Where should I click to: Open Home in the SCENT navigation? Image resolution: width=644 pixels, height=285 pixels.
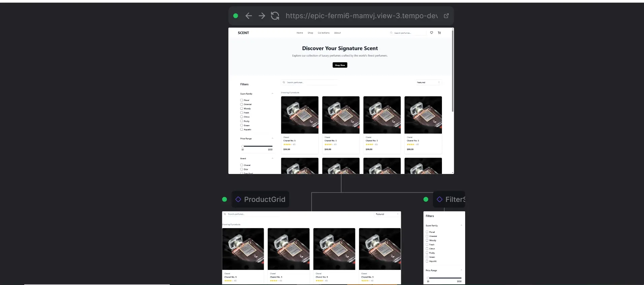[300, 33]
